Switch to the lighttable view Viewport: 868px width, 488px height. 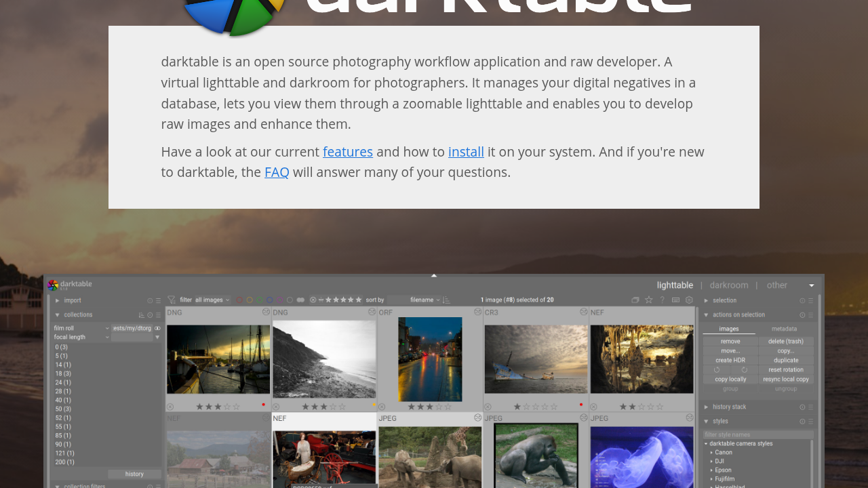point(675,285)
